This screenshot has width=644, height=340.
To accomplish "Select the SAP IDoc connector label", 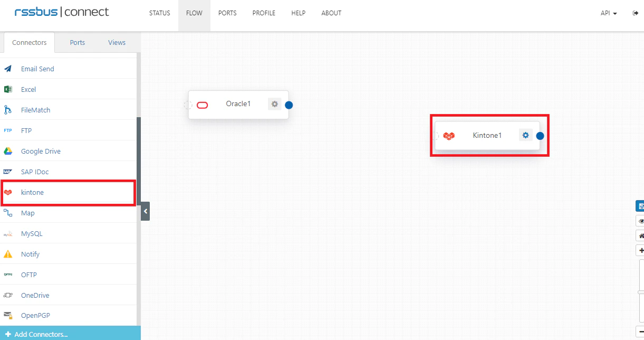I will point(35,172).
